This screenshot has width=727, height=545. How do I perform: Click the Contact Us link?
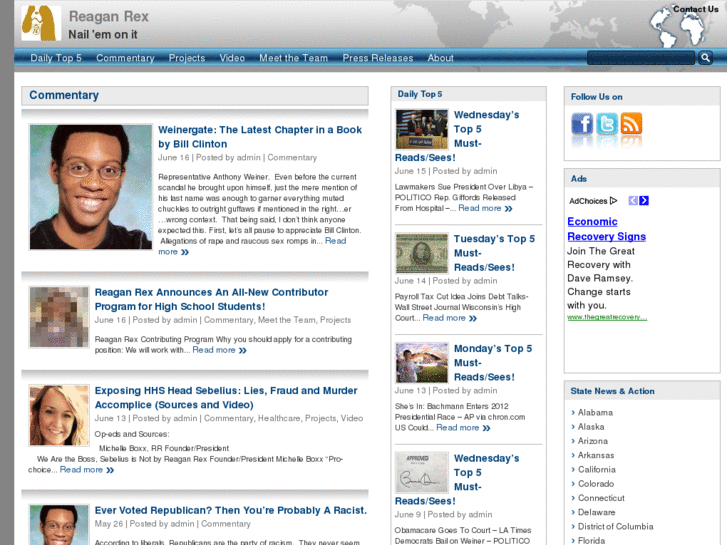(x=695, y=9)
